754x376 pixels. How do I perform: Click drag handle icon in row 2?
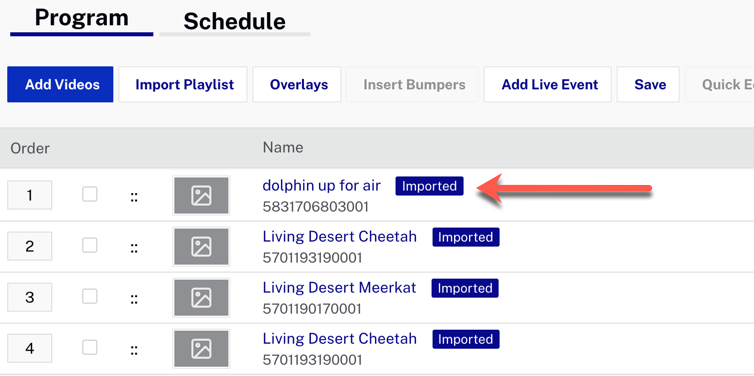(x=134, y=247)
